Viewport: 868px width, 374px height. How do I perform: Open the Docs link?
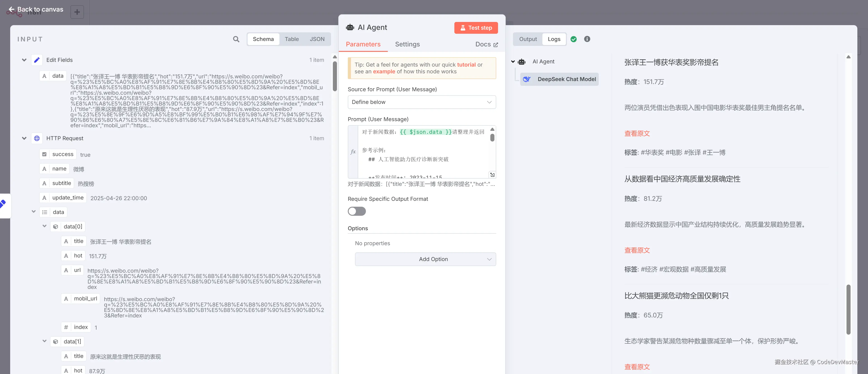(486, 44)
